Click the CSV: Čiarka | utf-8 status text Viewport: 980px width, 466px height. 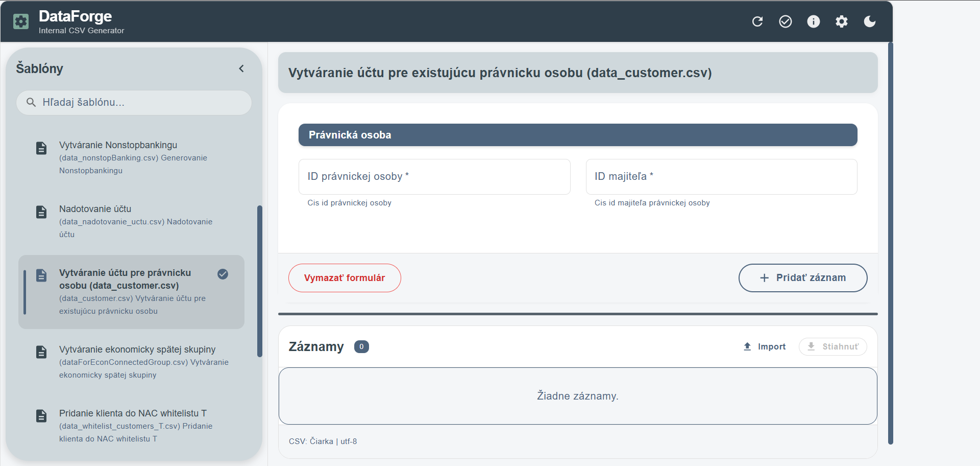click(x=323, y=441)
